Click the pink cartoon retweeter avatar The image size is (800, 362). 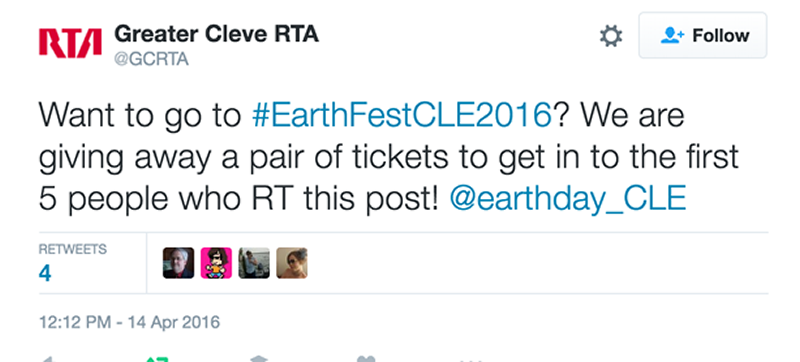click(216, 263)
